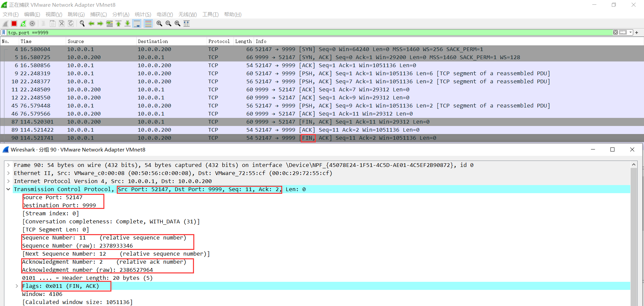Open the 统计(S) menu
Screen dimensions: 644x306
(x=143, y=14)
